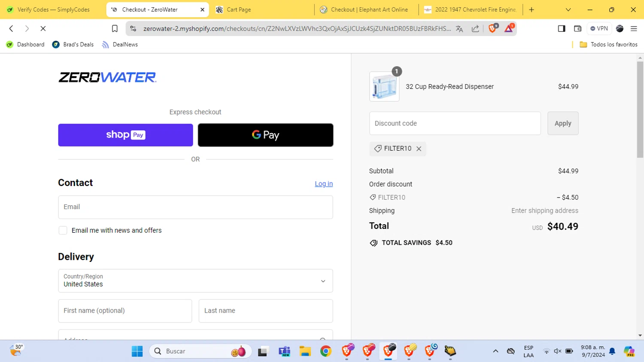Open a new browser tab
Image resolution: width=644 pixels, height=362 pixels.
tap(532, 9)
